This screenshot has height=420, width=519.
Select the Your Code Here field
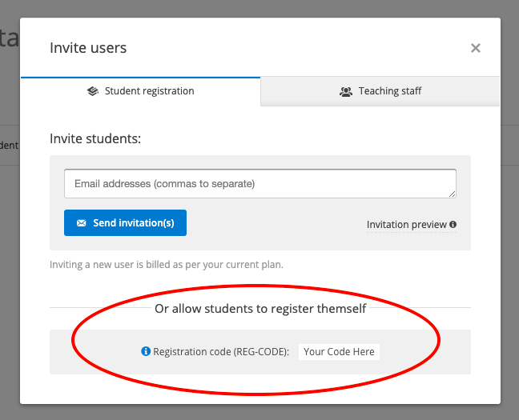click(x=339, y=351)
